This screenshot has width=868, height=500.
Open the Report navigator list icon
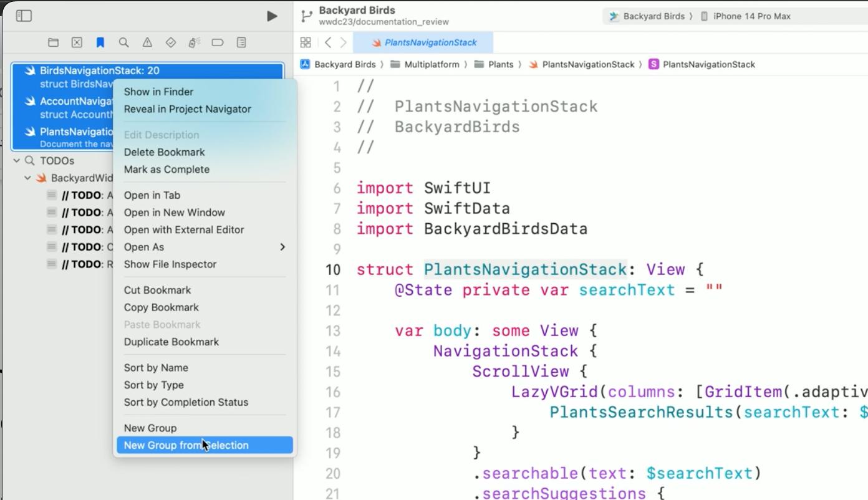(x=239, y=42)
